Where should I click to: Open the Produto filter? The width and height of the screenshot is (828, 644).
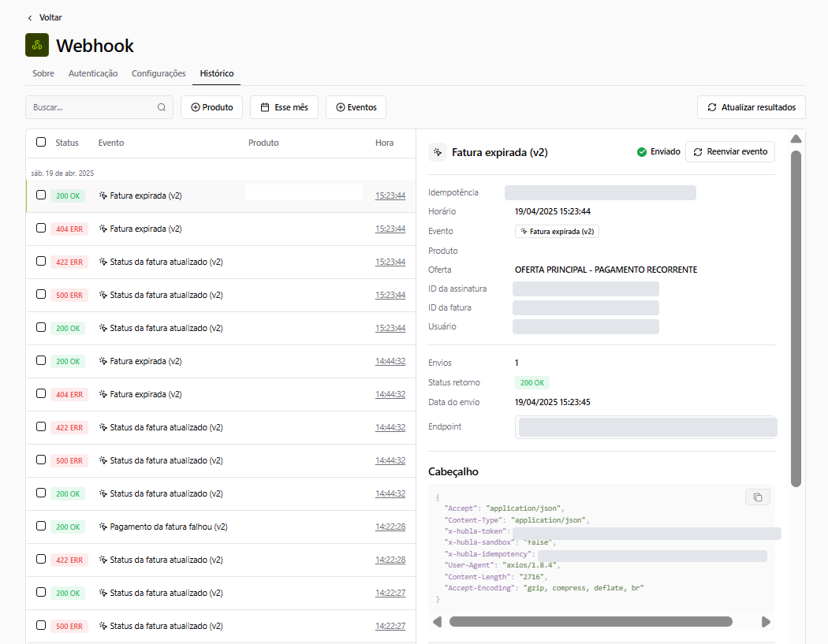pyautogui.click(x=212, y=107)
